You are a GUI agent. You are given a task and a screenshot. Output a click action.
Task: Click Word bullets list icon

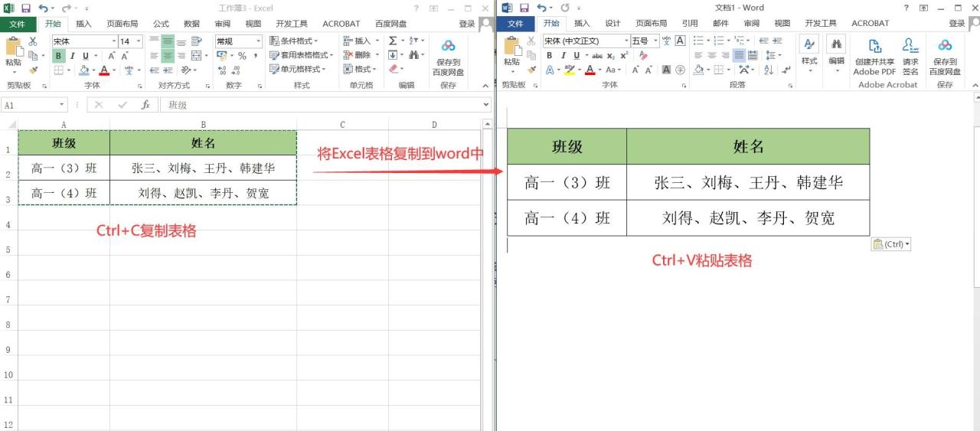[x=698, y=41]
